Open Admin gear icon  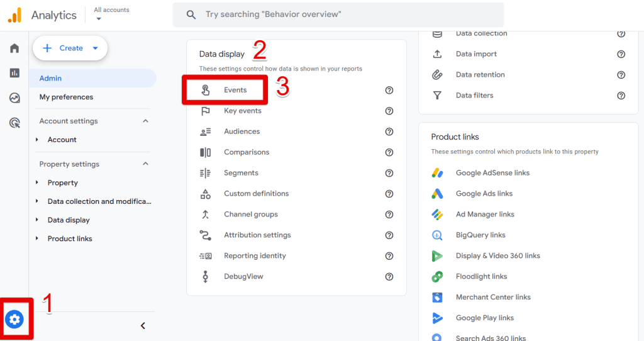coord(14,319)
